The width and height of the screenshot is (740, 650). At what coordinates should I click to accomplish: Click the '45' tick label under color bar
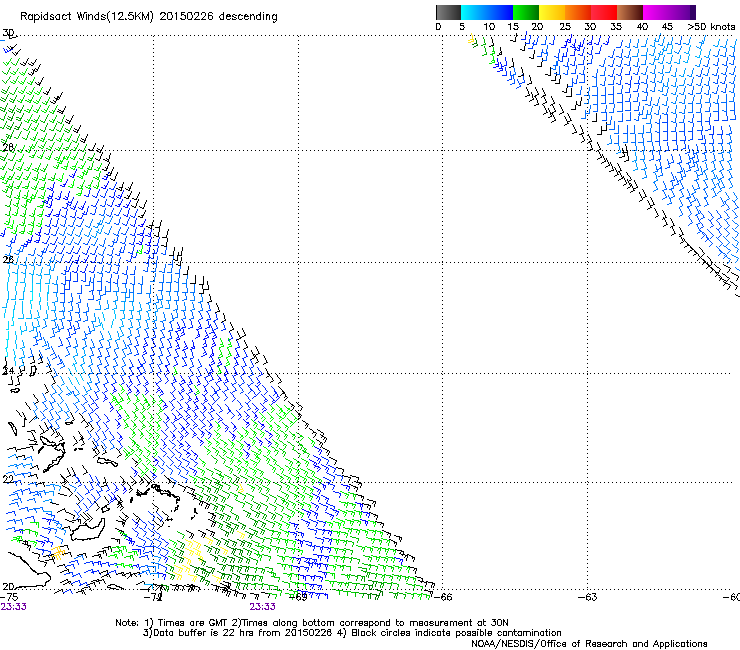667,26
